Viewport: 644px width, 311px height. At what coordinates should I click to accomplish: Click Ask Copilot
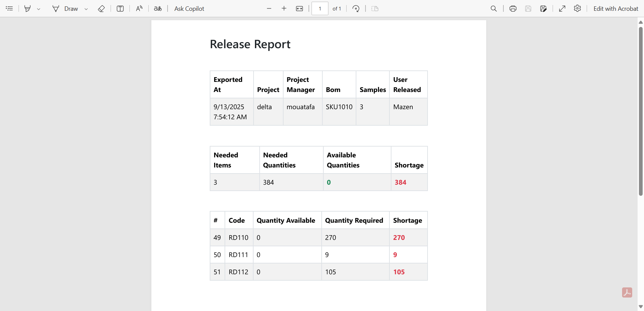(x=189, y=8)
